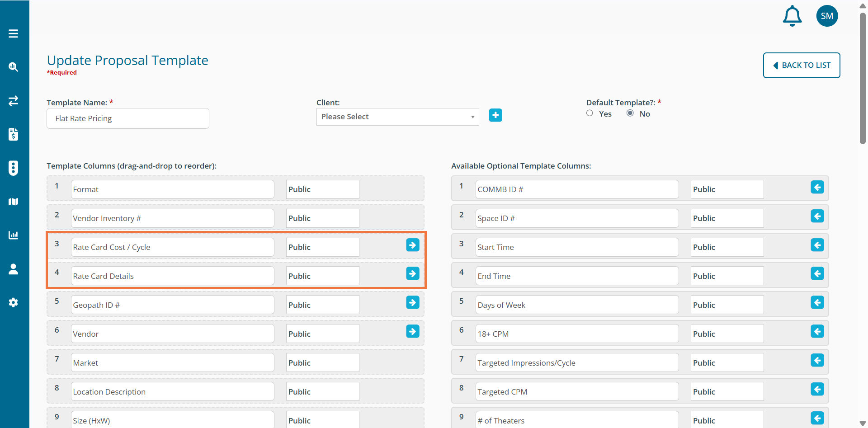Open the SM user avatar menu
The height and width of the screenshot is (428, 868).
827,16
